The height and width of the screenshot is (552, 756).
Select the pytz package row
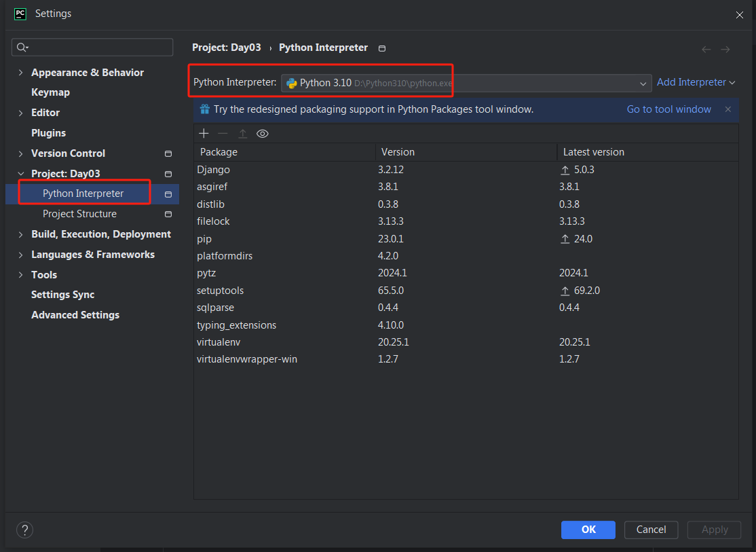coord(466,273)
